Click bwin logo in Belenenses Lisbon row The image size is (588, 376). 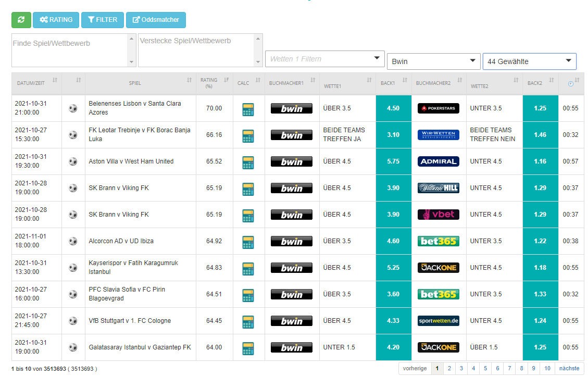[291, 108]
